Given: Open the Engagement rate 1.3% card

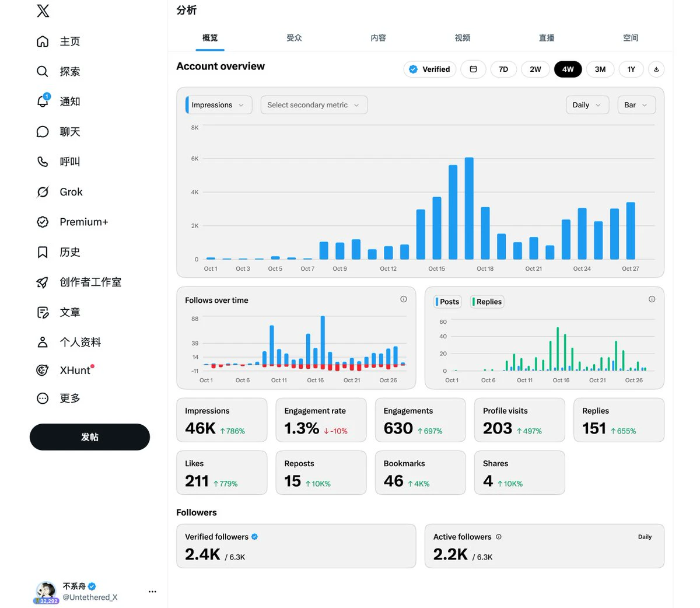Looking at the screenshot, I should (x=321, y=420).
